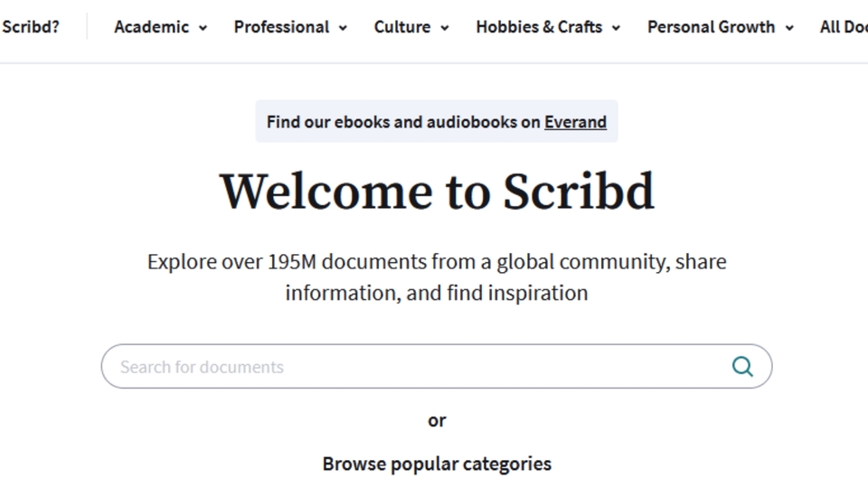Expand the Professional dropdown chevron
Viewport: 868px width, 488px height.
[x=344, y=28]
